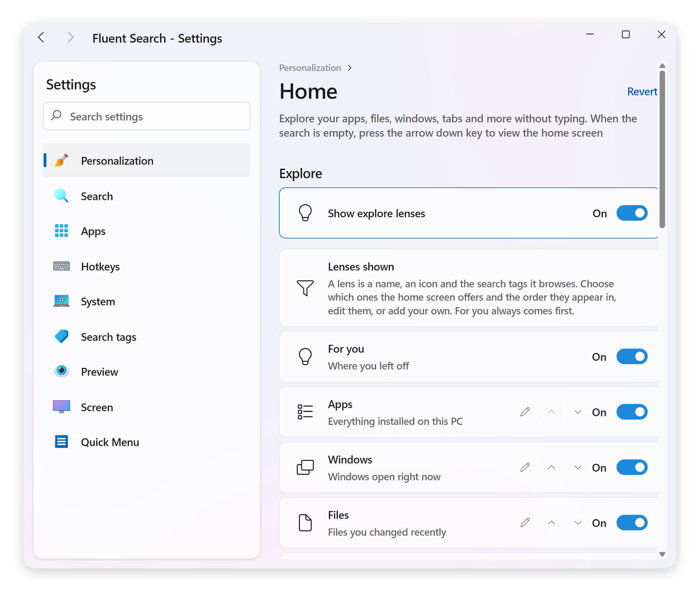Click the Search tags tag icon
This screenshot has width=700, height=592.
[61, 336]
